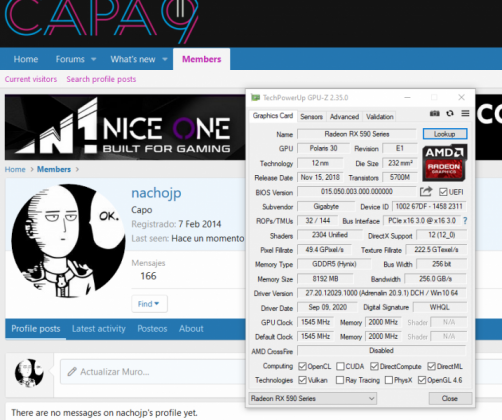Switch to the Validation tab
The height and width of the screenshot is (420, 502).
(x=380, y=117)
